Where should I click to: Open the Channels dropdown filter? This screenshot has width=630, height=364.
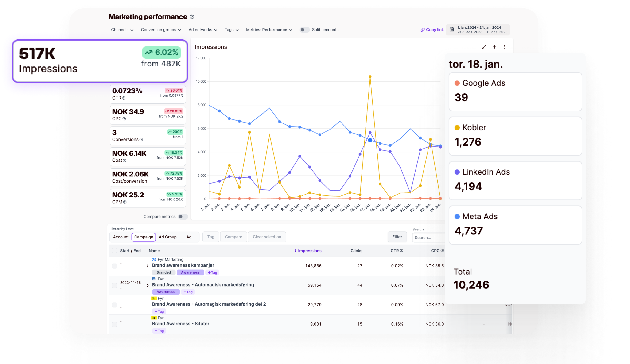click(121, 30)
